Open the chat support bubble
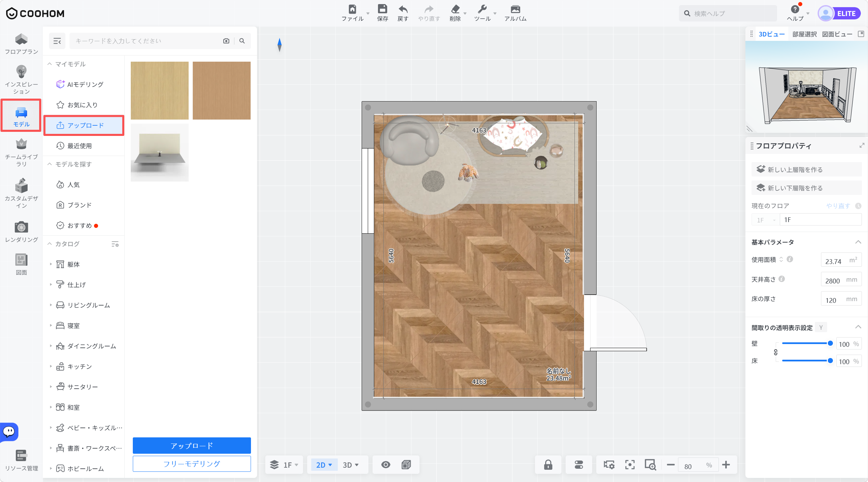 pos(9,432)
